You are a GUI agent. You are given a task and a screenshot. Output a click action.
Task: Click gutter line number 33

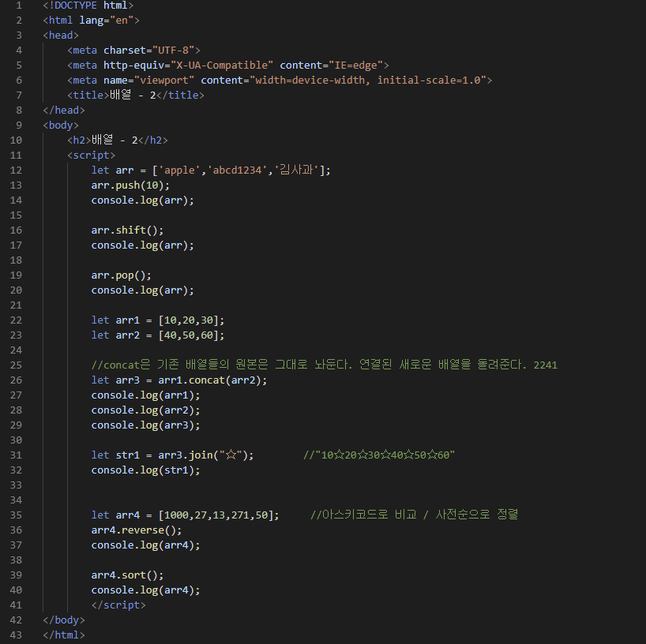click(16, 485)
